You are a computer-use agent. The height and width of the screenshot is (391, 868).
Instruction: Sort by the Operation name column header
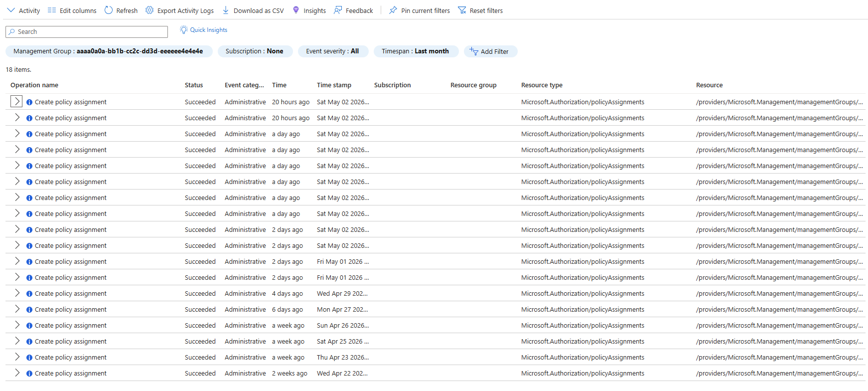click(34, 85)
